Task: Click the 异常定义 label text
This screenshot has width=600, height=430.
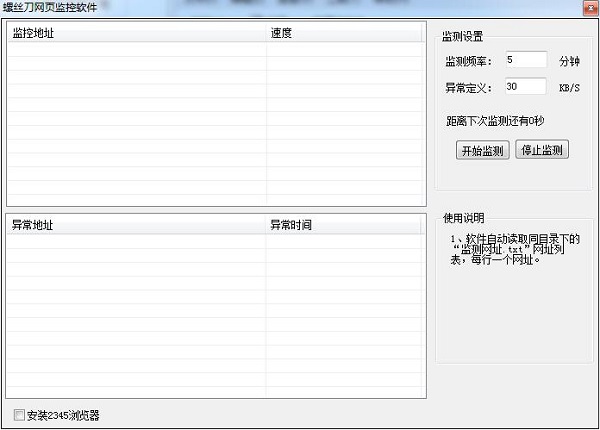Action: [468, 88]
